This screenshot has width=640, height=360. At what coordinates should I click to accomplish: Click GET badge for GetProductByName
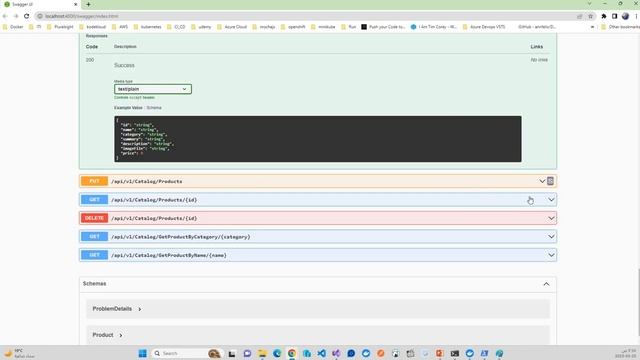94,255
